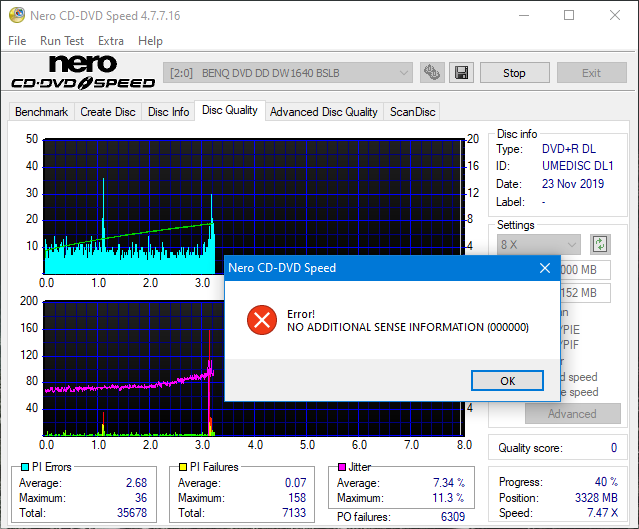Click the cyan PI Errors color swatch
This screenshot has width=639, height=529.
[x=25, y=467]
